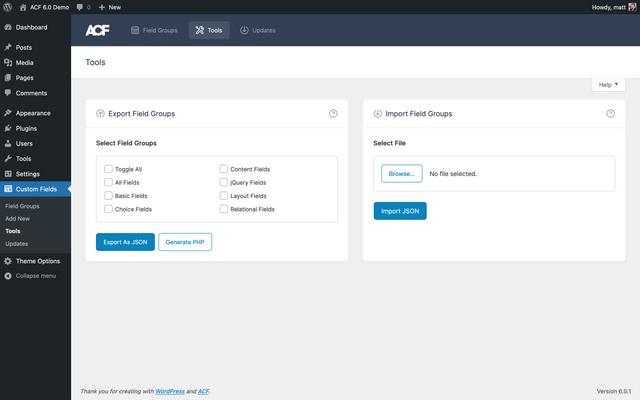640x400 pixels.
Task: Click the Import Field Groups download icon
Action: (x=378, y=113)
